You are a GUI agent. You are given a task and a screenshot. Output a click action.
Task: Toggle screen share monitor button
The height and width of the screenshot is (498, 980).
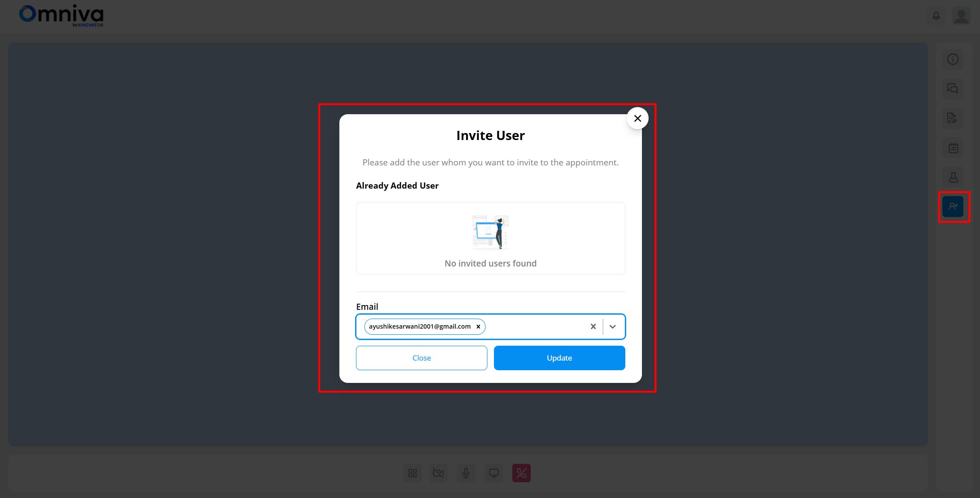[x=494, y=473]
